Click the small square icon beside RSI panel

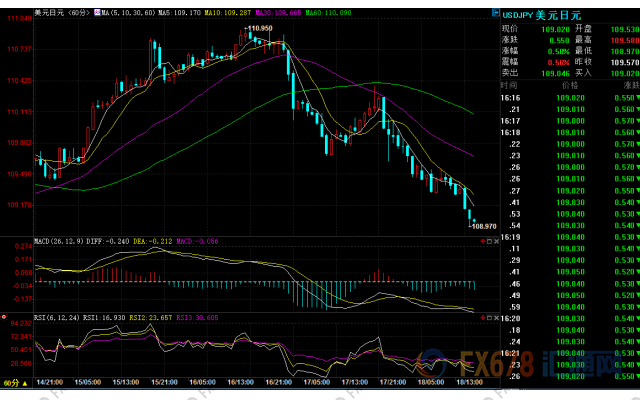coord(489,315)
